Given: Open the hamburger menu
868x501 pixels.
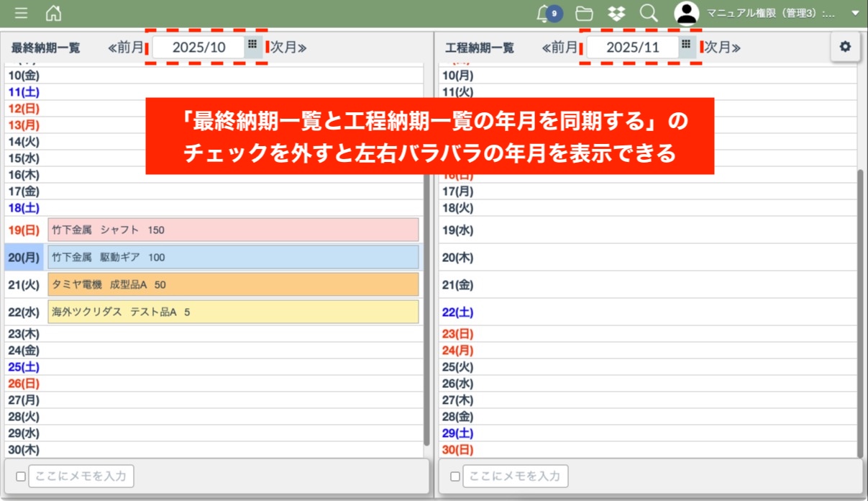Looking at the screenshot, I should (x=22, y=13).
